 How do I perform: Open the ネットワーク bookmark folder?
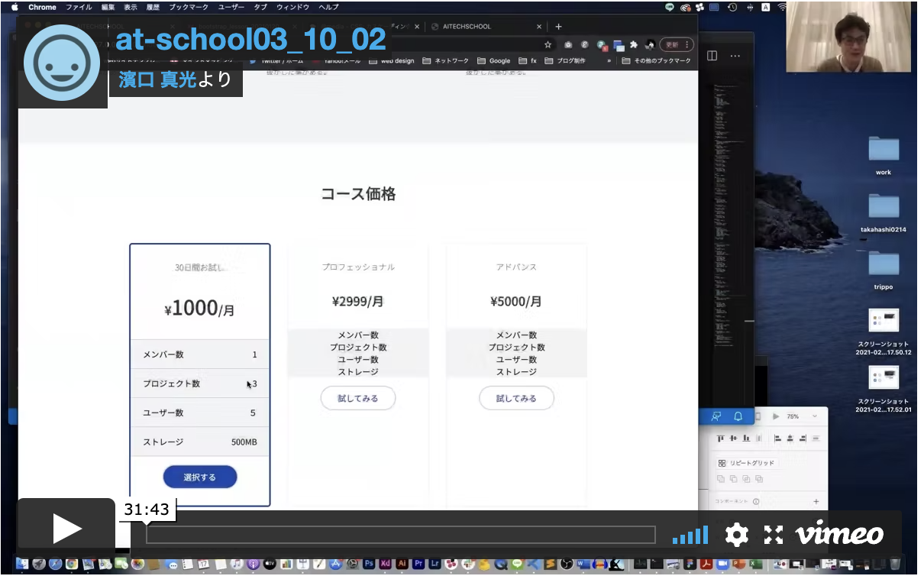pyautogui.click(x=446, y=60)
